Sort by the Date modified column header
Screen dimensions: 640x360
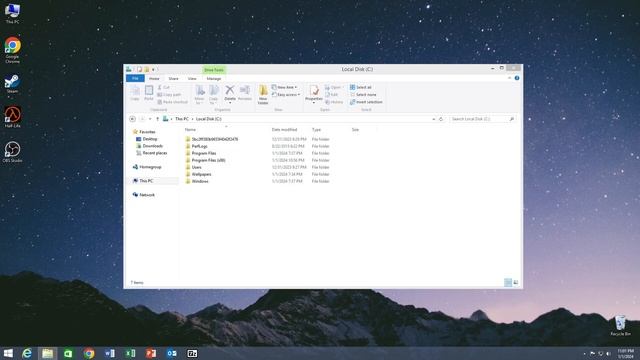[x=284, y=130]
